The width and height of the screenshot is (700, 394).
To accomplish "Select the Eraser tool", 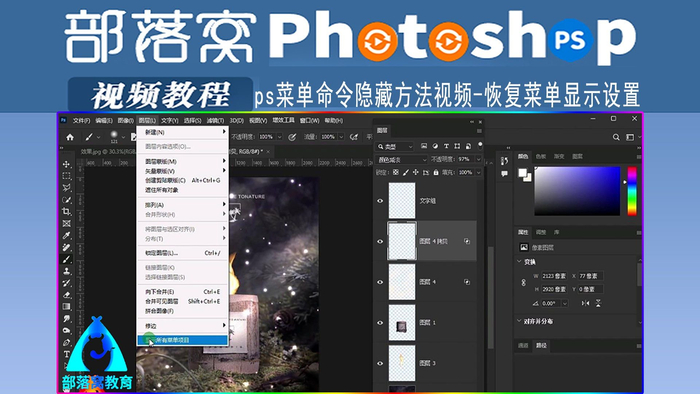I will (x=67, y=295).
